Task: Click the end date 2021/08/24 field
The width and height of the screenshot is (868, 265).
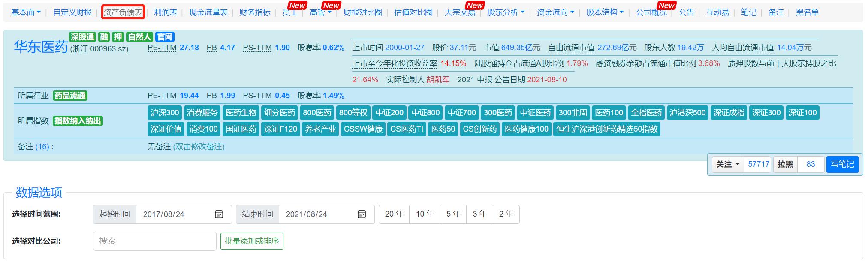Action: point(327,214)
